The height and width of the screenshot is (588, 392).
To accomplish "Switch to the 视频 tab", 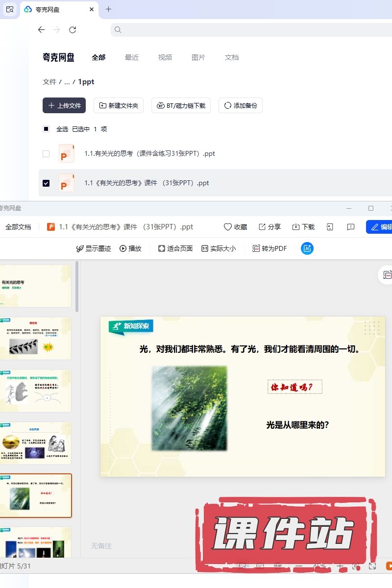I will pyautogui.click(x=165, y=57).
